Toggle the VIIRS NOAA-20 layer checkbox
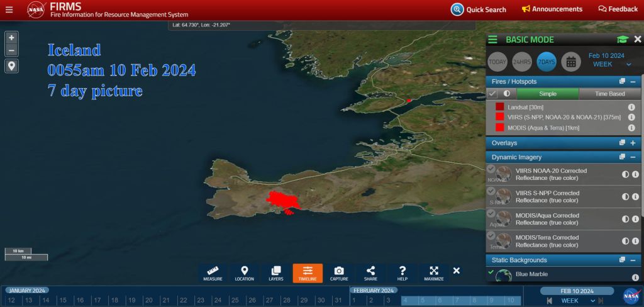Screen dimensions: 644x307 coord(491,169)
